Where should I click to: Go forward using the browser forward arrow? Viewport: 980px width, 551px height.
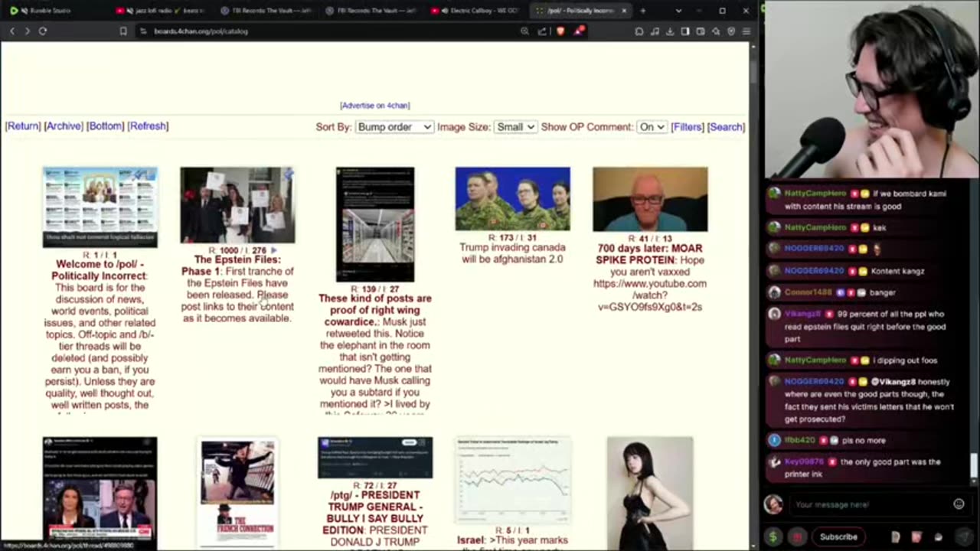[27, 31]
